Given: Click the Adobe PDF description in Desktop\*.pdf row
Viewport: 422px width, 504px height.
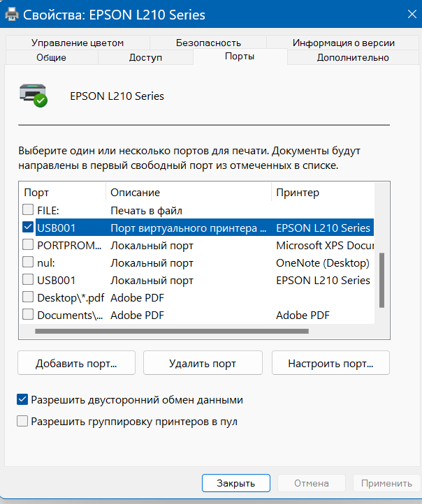Looking at the screenshot, I should pyautogui.click(x=138, y=298).
